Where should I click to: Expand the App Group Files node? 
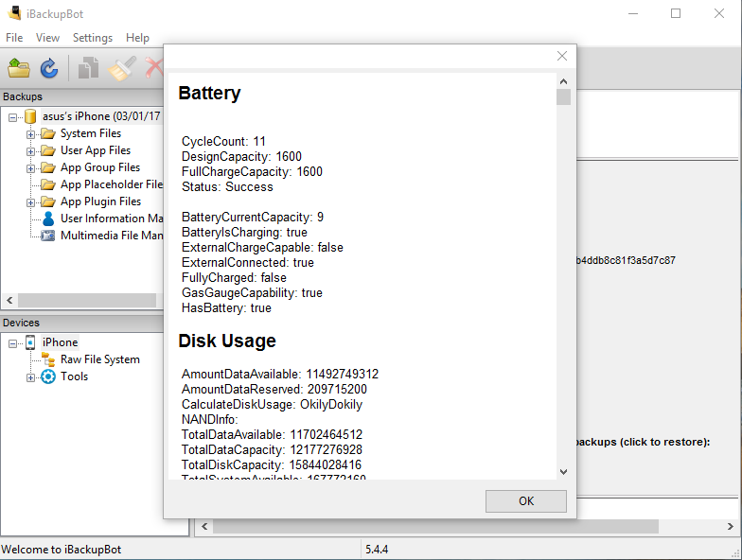pos(30,168)
